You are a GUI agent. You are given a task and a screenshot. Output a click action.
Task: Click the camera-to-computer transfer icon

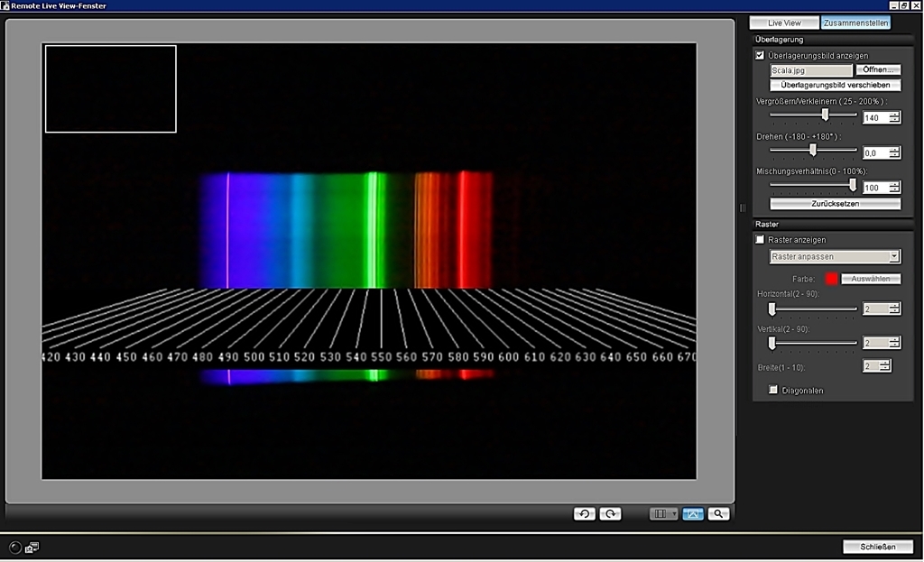[x=32, y=547]
